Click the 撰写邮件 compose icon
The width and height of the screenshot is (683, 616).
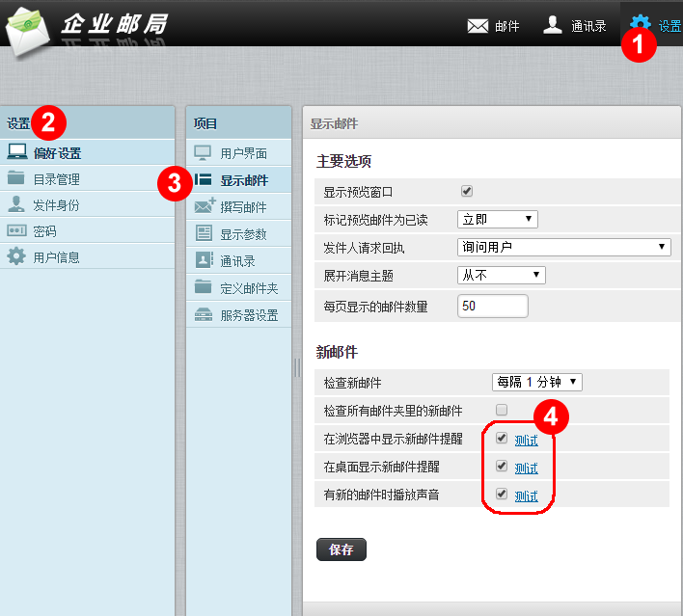tap(204, 206)
